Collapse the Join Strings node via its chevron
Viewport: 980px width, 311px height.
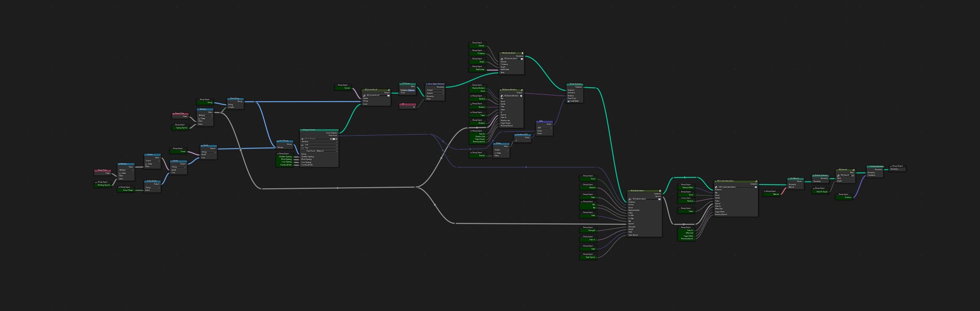point(279,141)
